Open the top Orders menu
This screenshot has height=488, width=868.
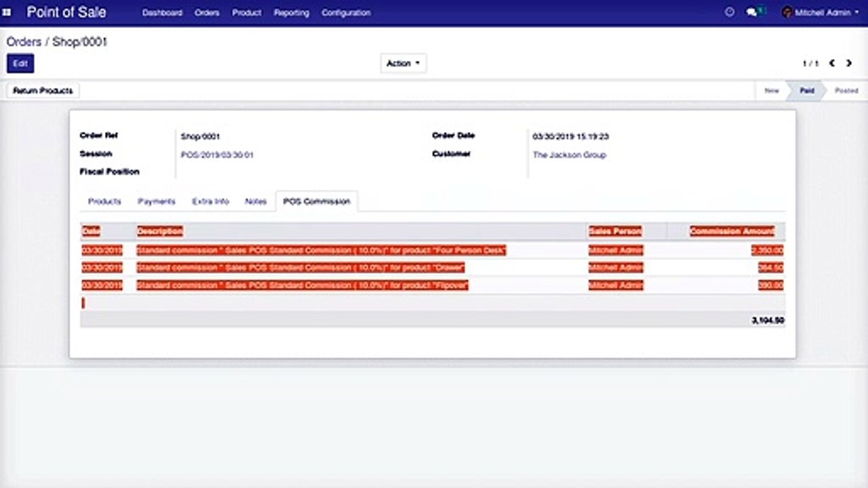[207, 12]
